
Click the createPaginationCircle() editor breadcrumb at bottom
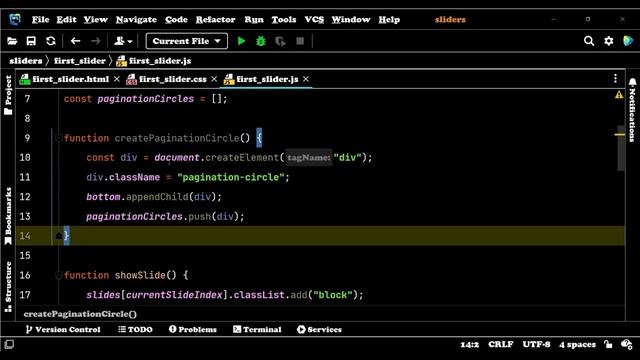coord(80,314)
